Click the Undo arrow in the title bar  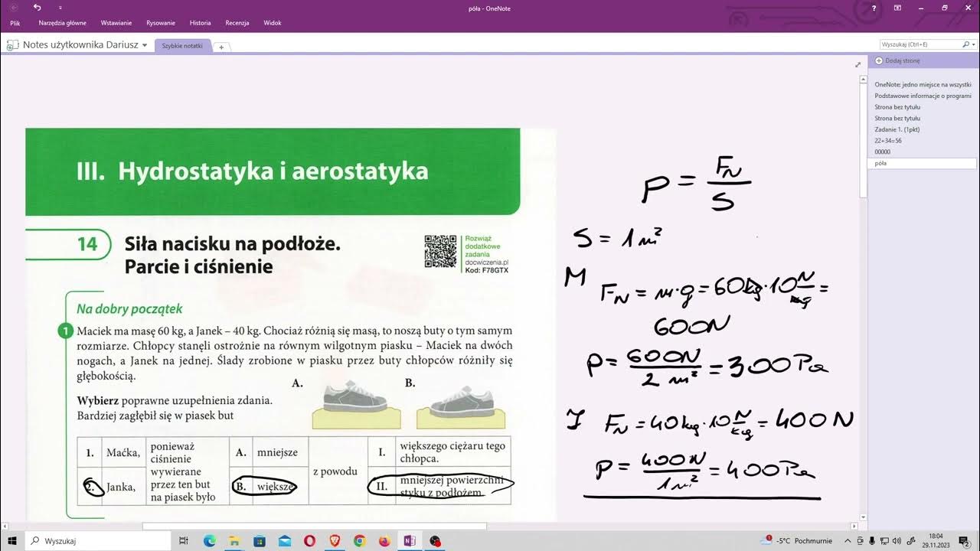tap(38, 8)
